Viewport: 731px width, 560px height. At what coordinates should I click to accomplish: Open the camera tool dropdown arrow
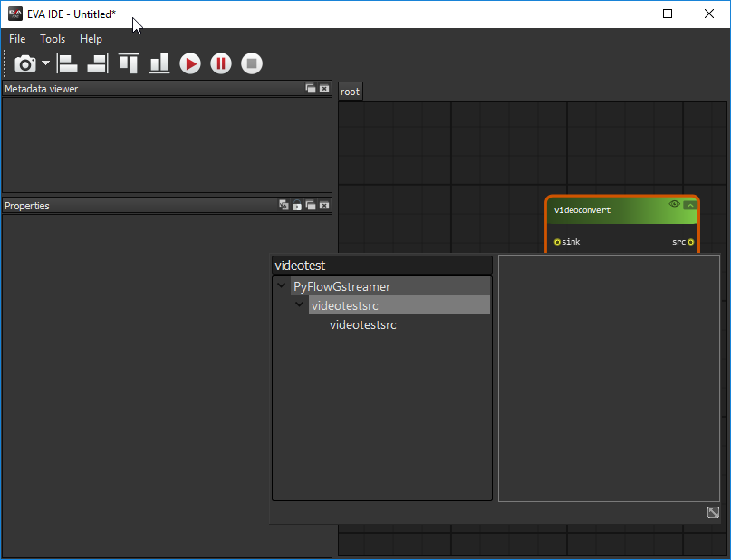[45, 63]
